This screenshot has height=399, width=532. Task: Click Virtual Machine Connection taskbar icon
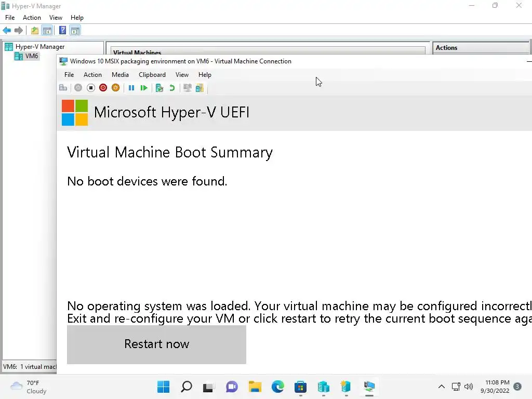[x=369, y=387]
